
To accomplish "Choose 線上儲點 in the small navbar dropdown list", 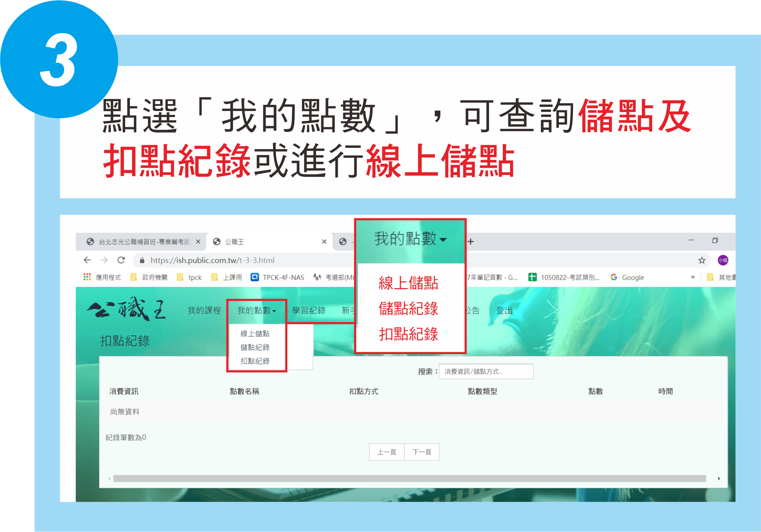I will pos(255,334).
